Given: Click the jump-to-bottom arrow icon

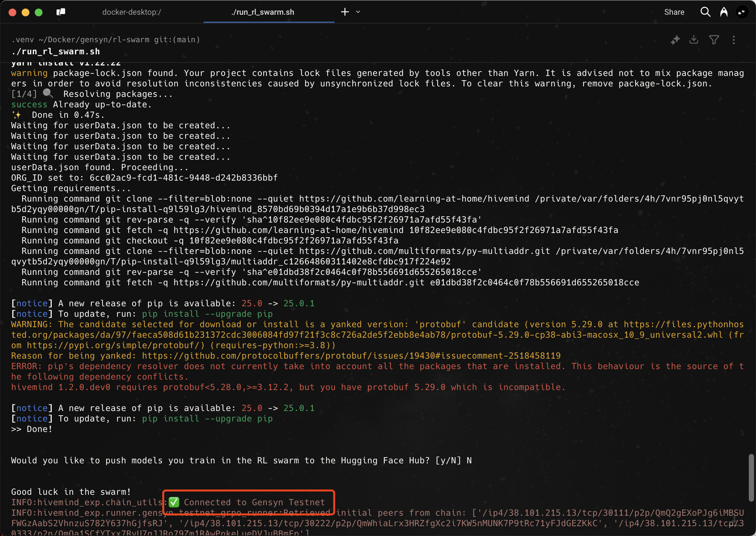Looking at the screenshot, I should coord(734,520).
